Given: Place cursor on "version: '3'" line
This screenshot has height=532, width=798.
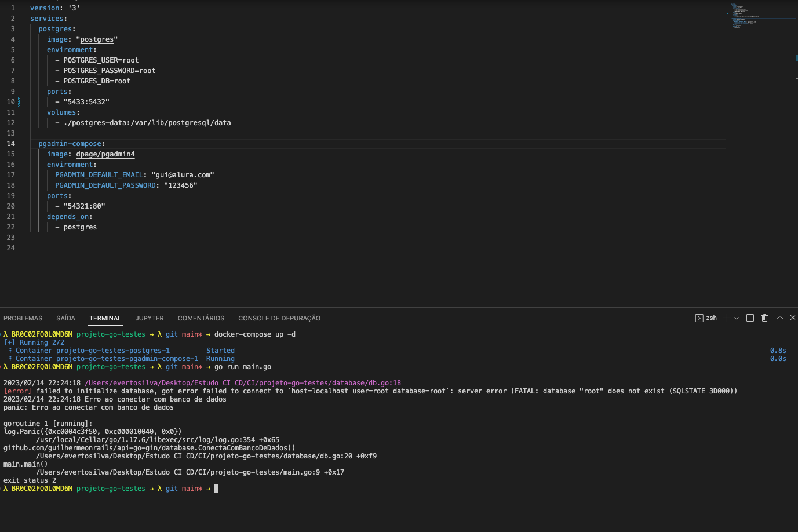Looking at the screenshot, I should (55, 8).
